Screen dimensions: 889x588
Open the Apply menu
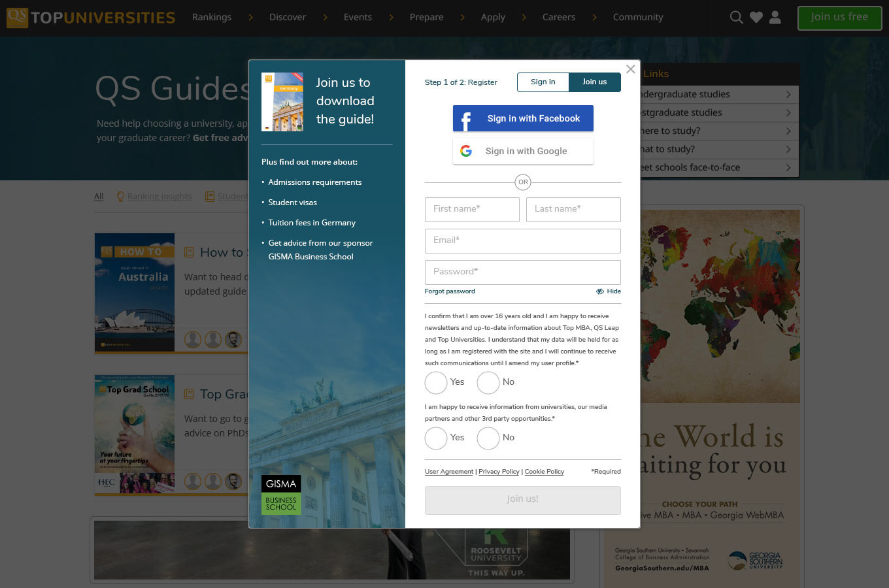tap(493, 18)
